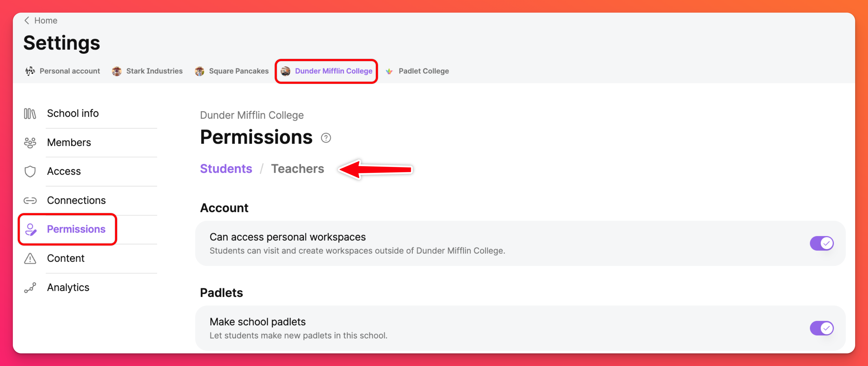
Task: Open the Permissions help question icon
Action: [x=325, y=138]
